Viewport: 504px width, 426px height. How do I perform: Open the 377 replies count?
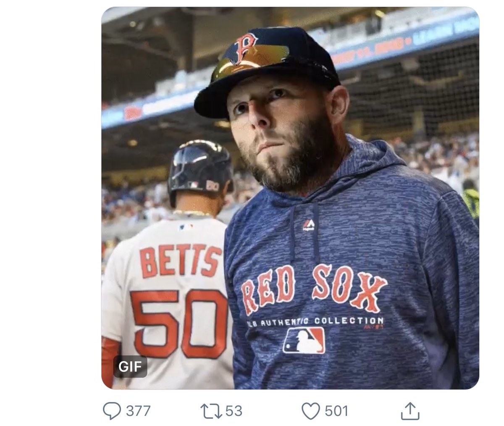click(138, 411)
